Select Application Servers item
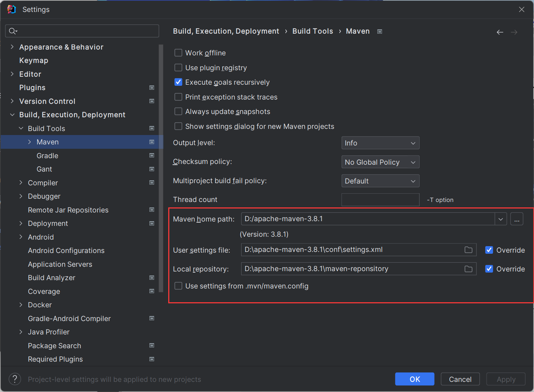 60,264
